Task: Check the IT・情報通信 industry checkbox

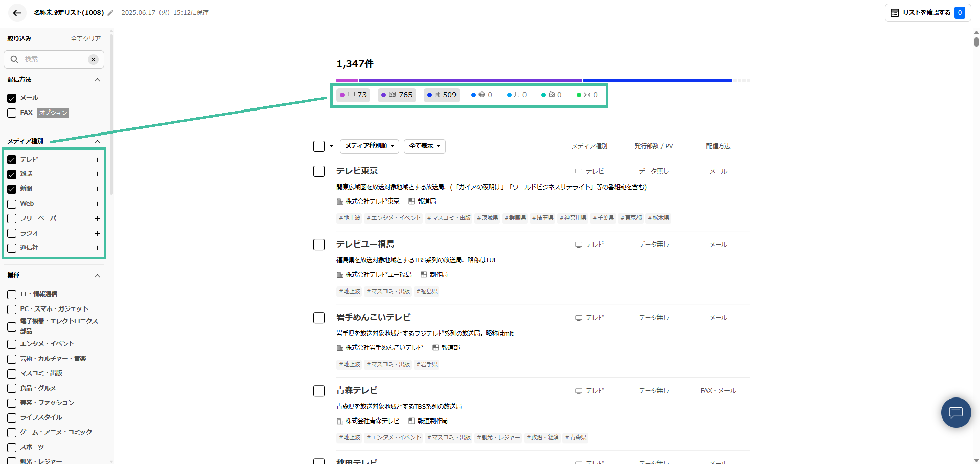Action: 12,295
